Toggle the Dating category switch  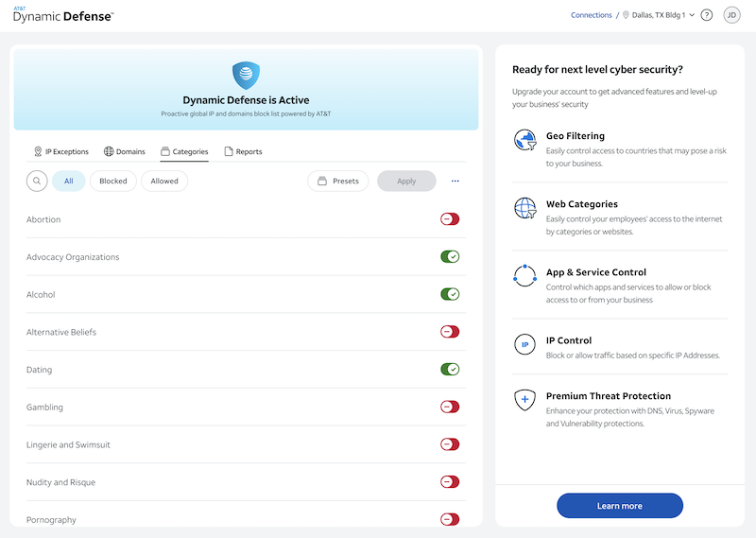pos(450,370)
